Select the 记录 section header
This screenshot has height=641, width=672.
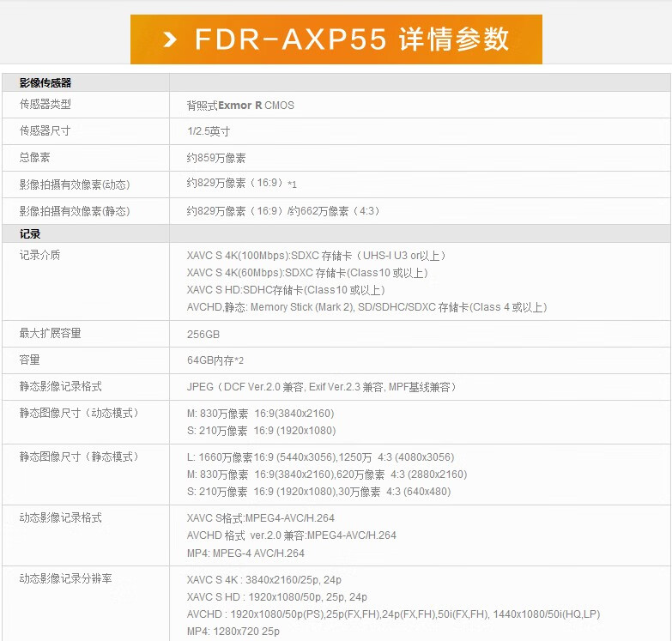pos(30,233)
